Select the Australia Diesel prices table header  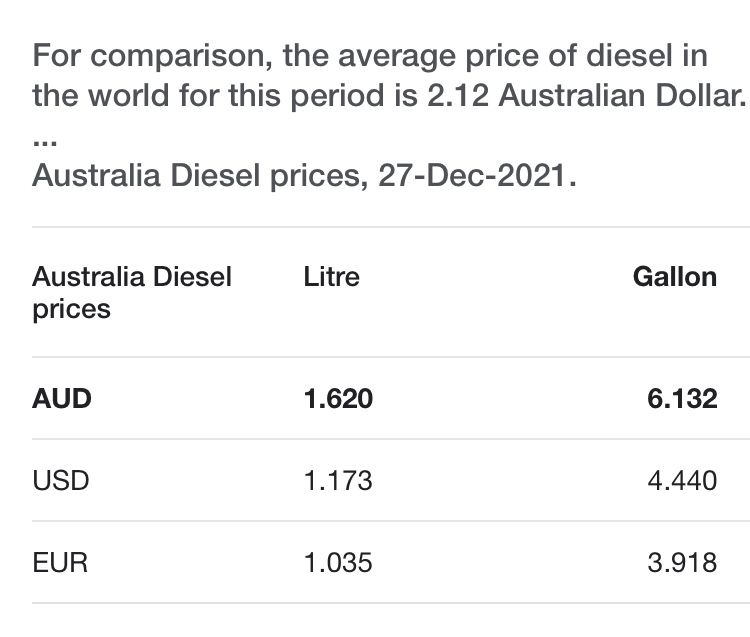pos(131,292)
